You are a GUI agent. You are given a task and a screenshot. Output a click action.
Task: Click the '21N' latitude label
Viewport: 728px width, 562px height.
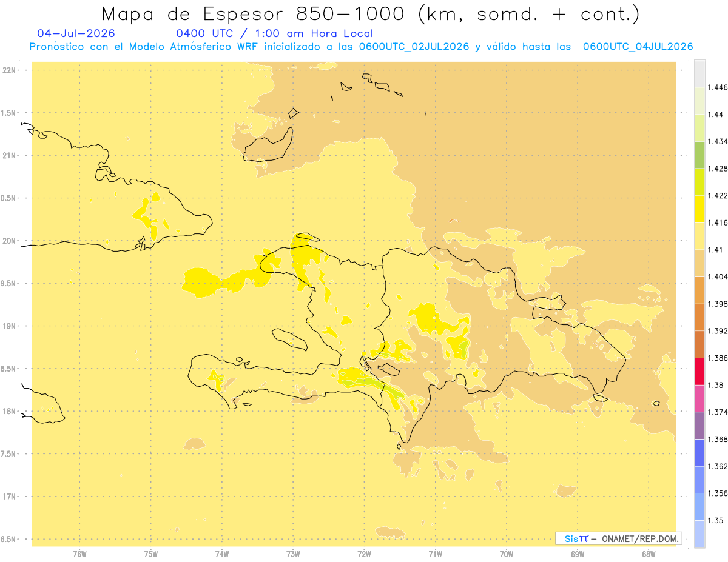pos(9,155)
